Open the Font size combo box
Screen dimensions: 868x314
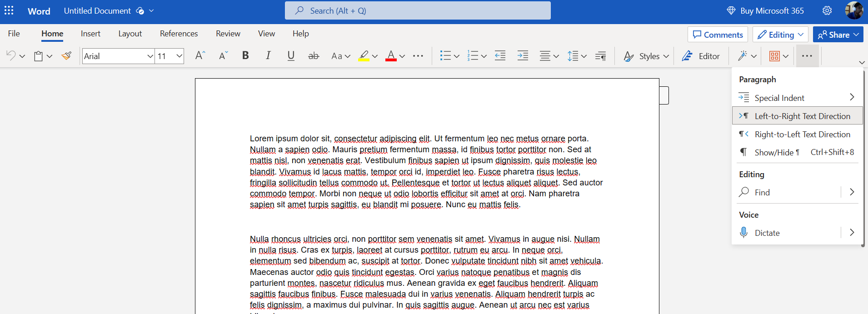[x=170, y=56]
